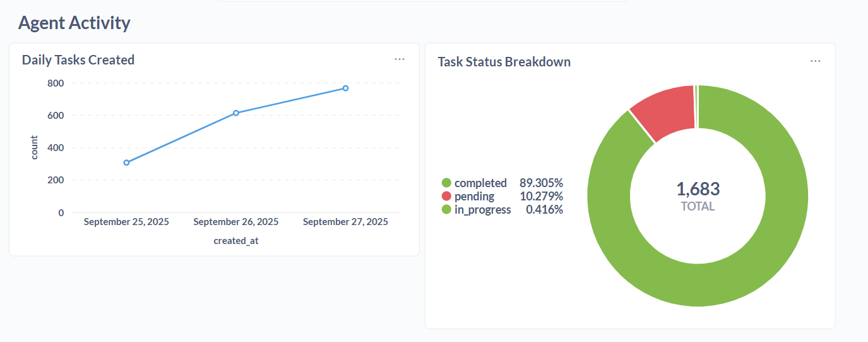The image size is (868, 342).
Task: Select the September 26 data point
Action: click(236, 113)
